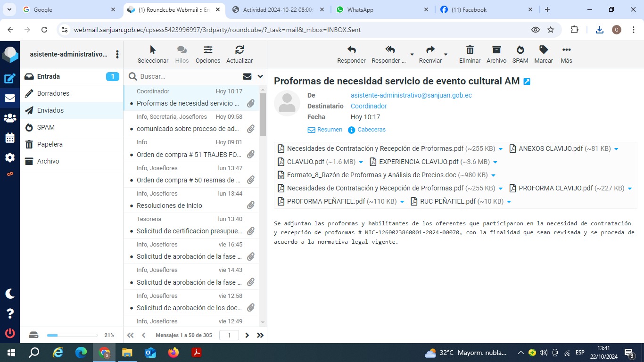The image size is (644, 362).
Task: Click Actualizar to refresh message list
Action: (x=239, y=54)
